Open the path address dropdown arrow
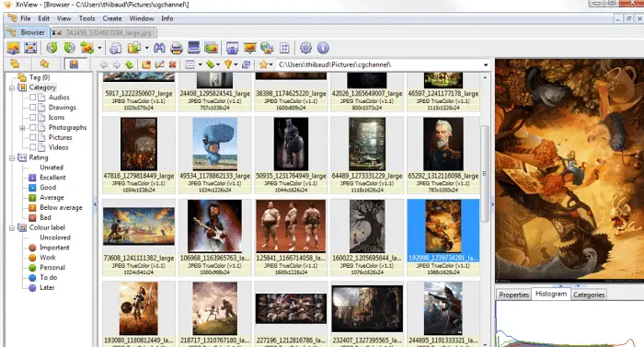This screenshot has width=644, height=347. point(486,65)
